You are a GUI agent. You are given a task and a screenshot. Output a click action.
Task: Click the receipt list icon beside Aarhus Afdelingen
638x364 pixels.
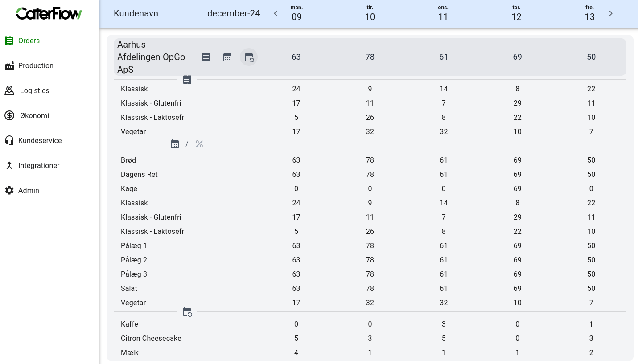[x=206, y=57]
